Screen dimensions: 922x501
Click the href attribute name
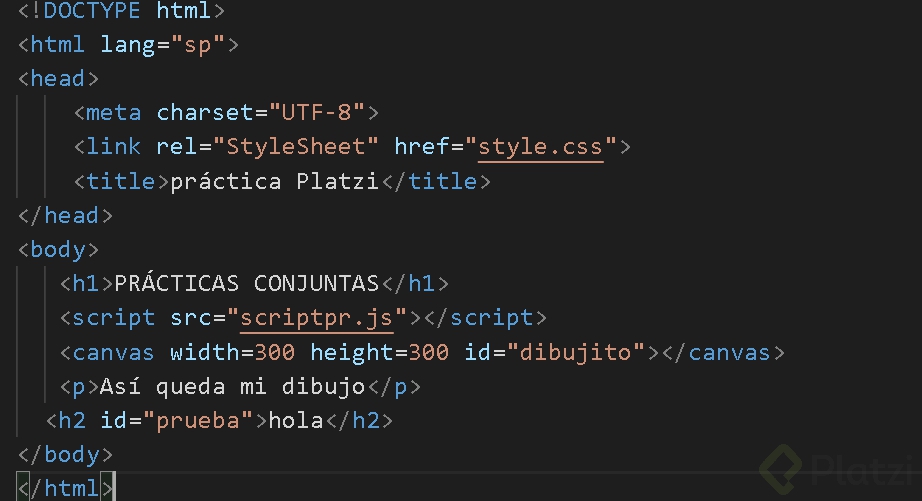click(x=422, y=147)
